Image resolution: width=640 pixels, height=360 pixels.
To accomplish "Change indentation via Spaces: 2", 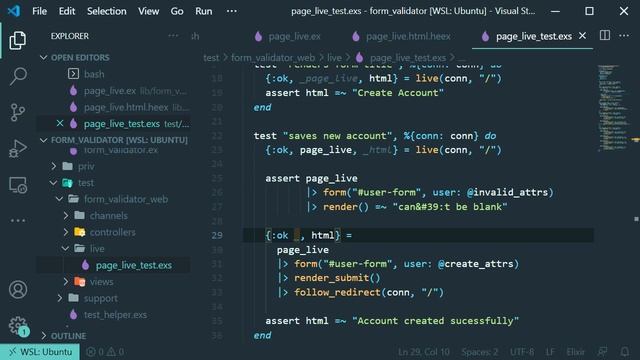I will tap(480, 352).
